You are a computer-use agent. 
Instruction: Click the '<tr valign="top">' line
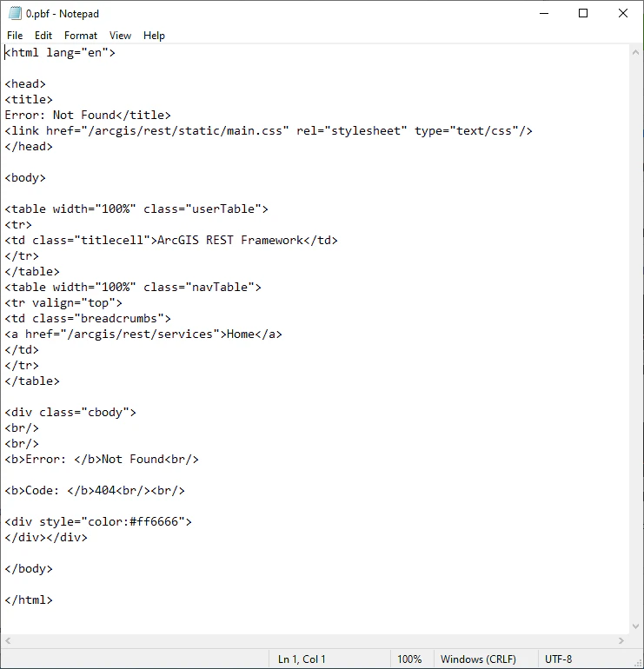click(63, 303)
